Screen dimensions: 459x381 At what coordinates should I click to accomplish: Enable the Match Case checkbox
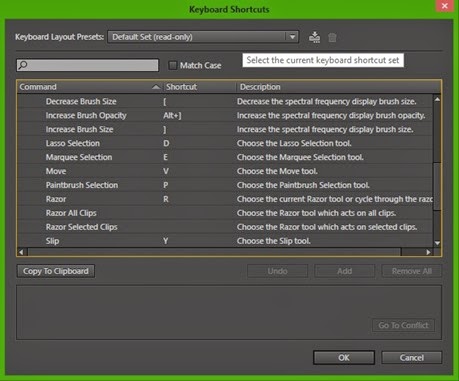coord(172,65)
